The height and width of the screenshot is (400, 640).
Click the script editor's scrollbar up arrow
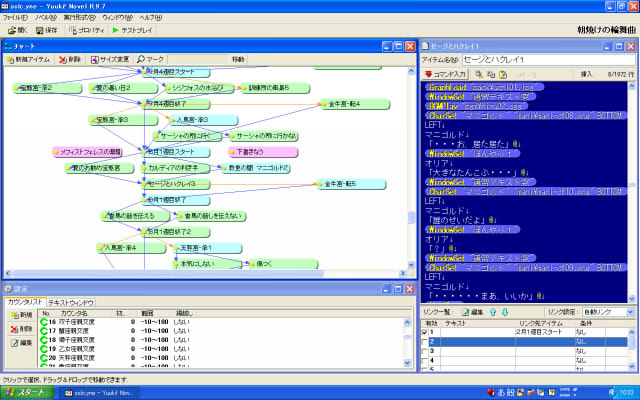tap(631, 86)
